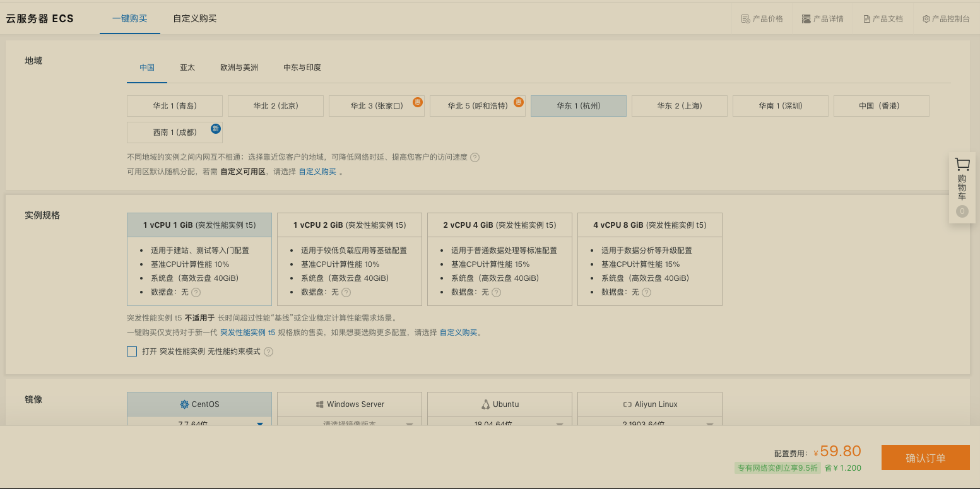Choose region 华东 2 (上海)
The height and width of the screenshot is (489, 980).
pos(680,106)
